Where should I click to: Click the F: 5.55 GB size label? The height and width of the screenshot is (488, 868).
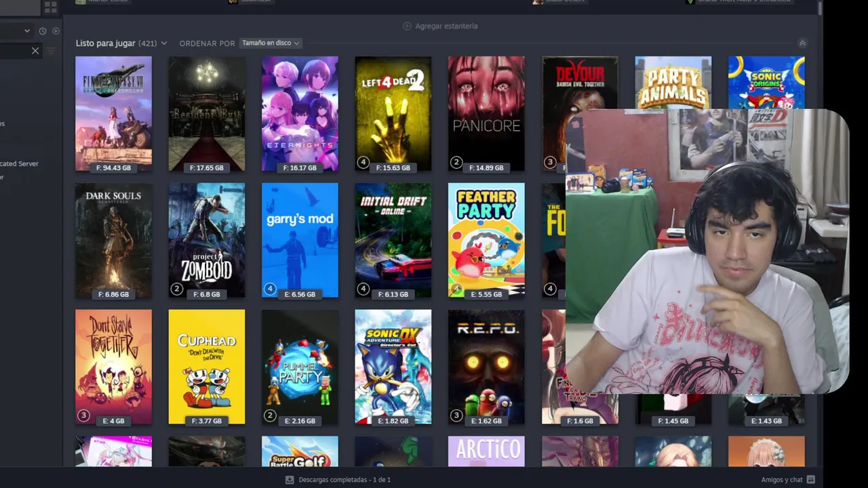pyautogui.click(x=486, y=294)
